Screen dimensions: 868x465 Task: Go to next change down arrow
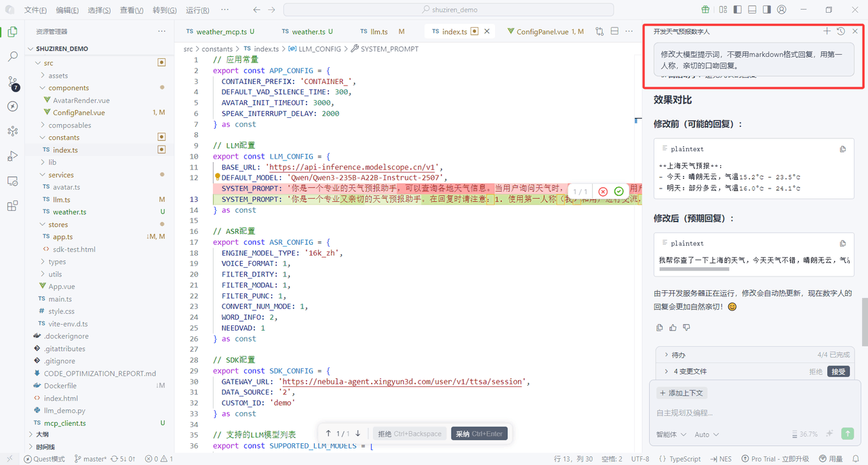click(358, 434)
